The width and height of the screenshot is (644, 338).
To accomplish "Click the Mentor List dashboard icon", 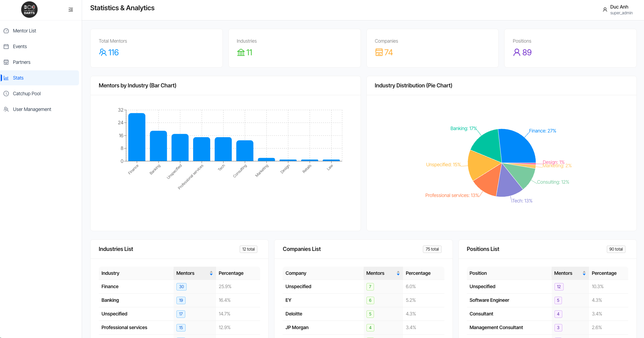I will click(6, 31).
